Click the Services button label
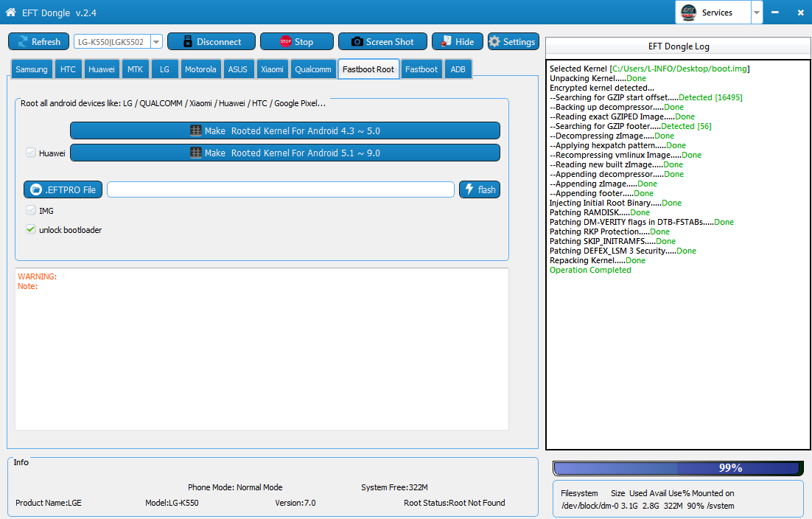Viewport: 812px width, 519px height. click(717, 13)
